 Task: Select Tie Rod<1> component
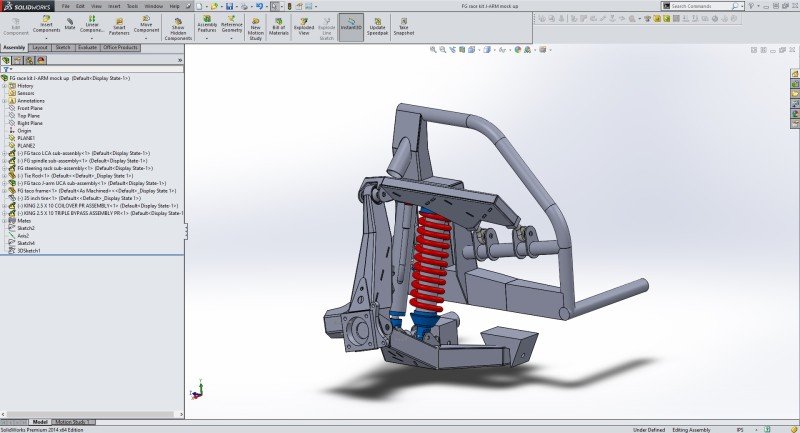pyautogui.click(x=74, y=175)
